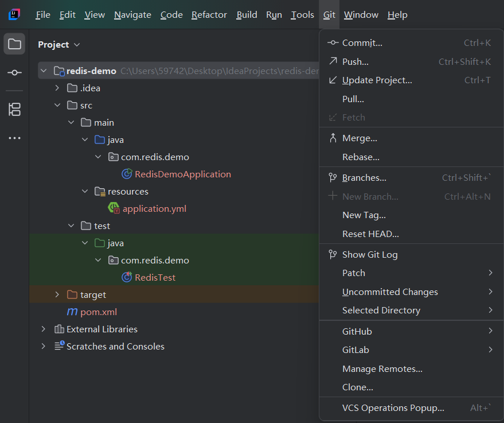The width and height of the screenshot is (504, 423).
Task: Open the Tools menu
Action: pos(303,14)
